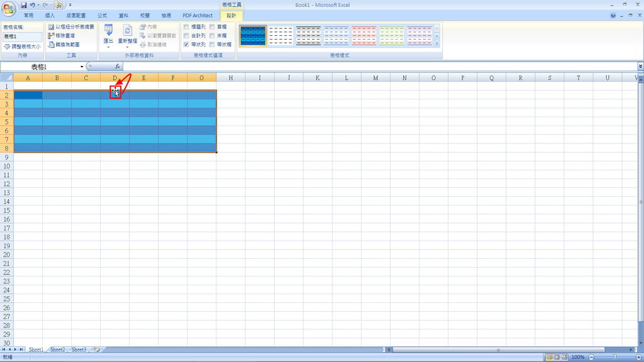Save the workbook from quick access toolbar
Screen dimensions: 644x362
click(24, 5)
